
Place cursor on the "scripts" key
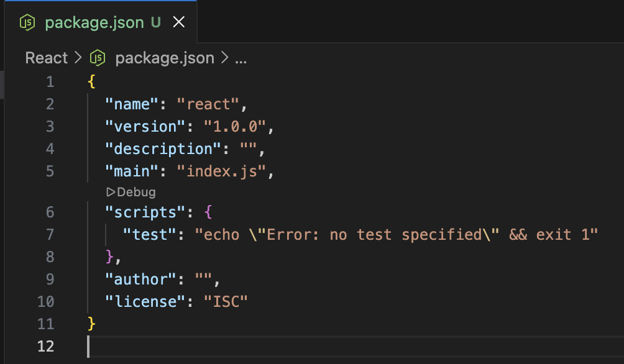coord(141,212)
